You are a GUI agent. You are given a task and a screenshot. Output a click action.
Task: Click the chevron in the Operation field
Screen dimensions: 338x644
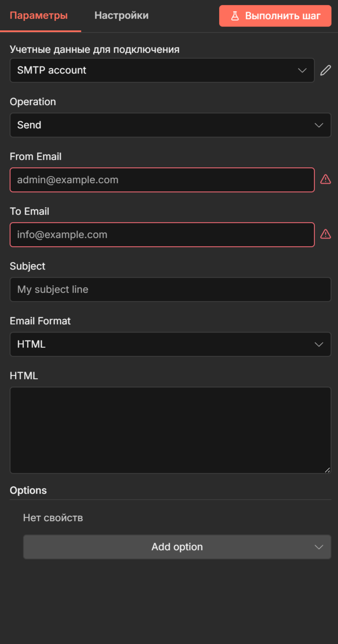point(319,125)
